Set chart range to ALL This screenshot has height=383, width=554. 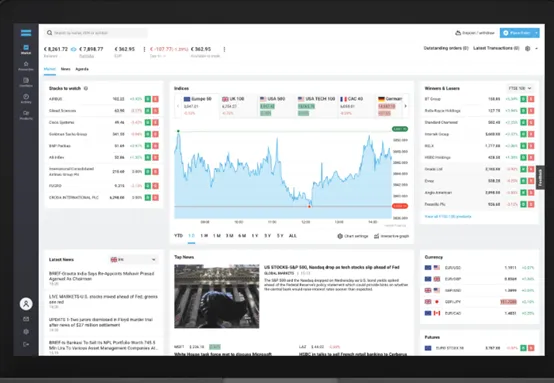(x=293, y=236)
